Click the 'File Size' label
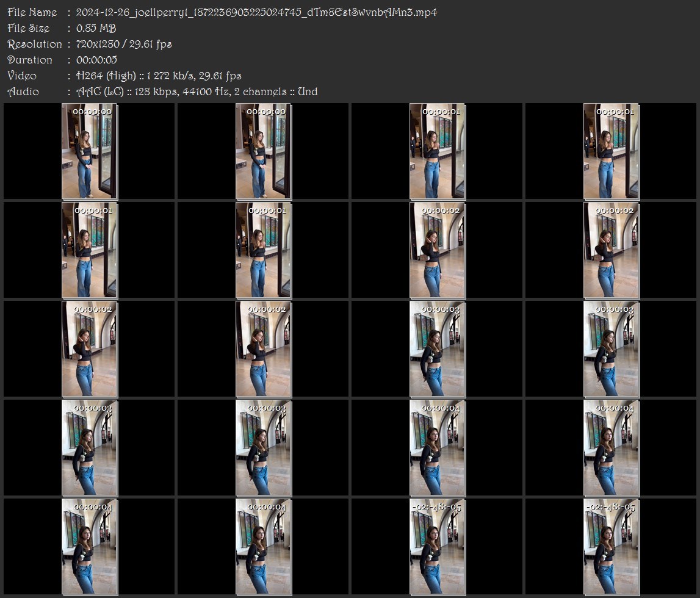Image resolution: width=700 pixels, height=598 pixels. pyautogui.click(x=29, y=28)
